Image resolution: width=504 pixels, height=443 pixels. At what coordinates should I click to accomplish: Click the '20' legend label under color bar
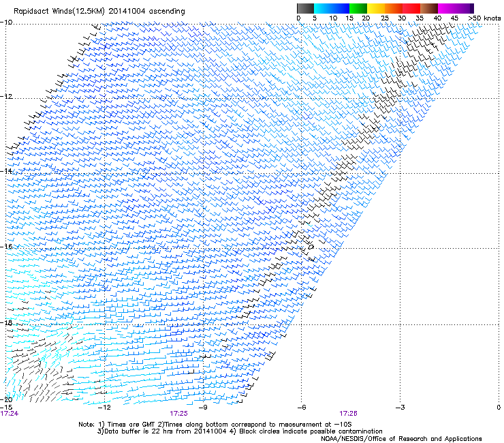366,18
